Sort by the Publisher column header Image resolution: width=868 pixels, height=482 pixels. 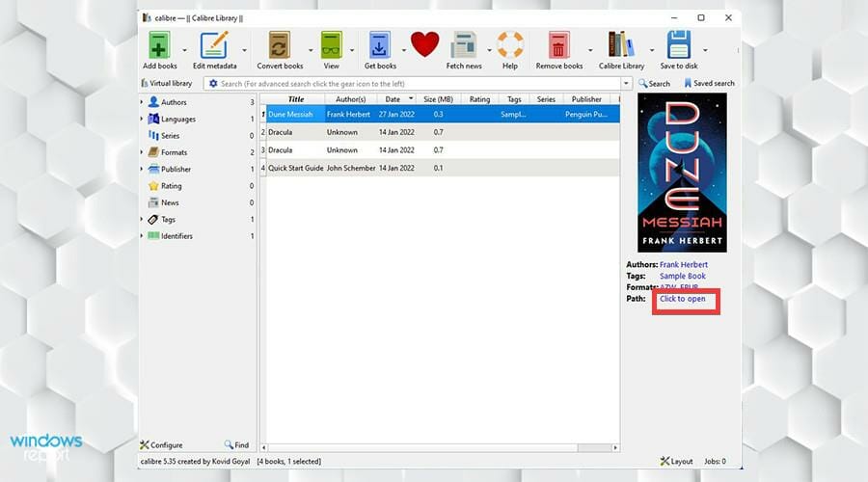(586, 99)
